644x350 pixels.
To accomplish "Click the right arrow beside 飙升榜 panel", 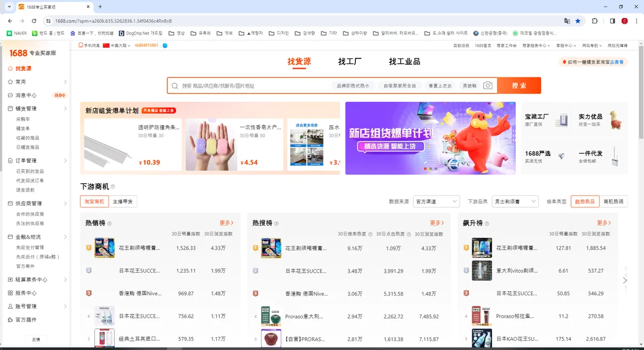I will coord(625,280).
